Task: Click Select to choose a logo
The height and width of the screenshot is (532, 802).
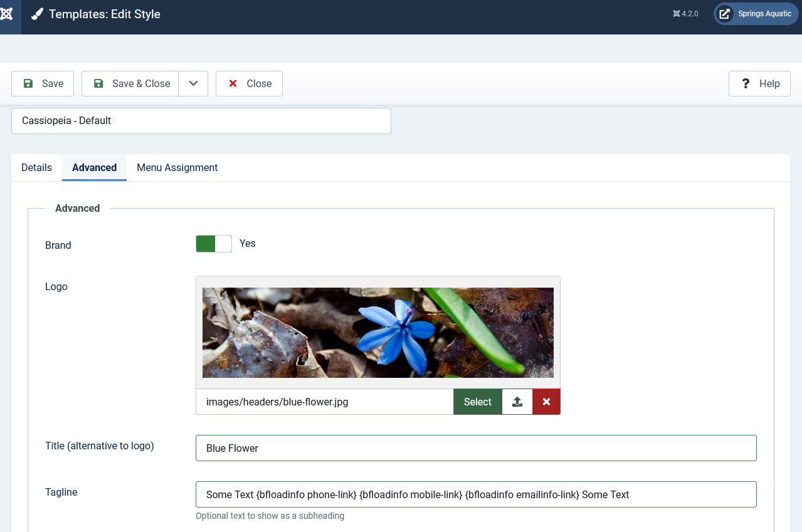Action: tap(478, 402)
